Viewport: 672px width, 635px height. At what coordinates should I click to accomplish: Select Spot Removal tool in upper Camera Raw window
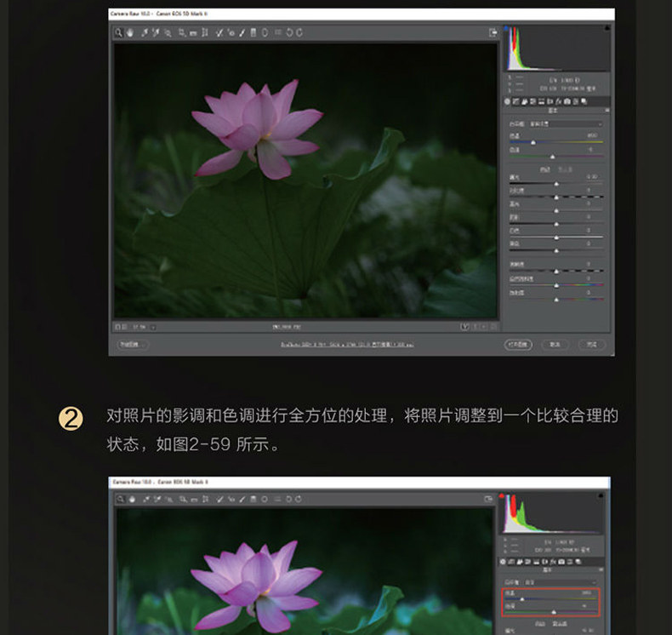tap(219, 32)
